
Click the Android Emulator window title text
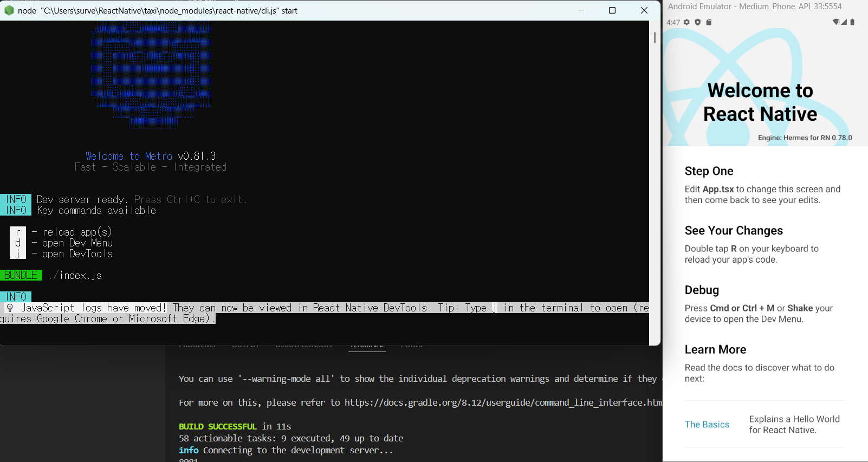755,6
